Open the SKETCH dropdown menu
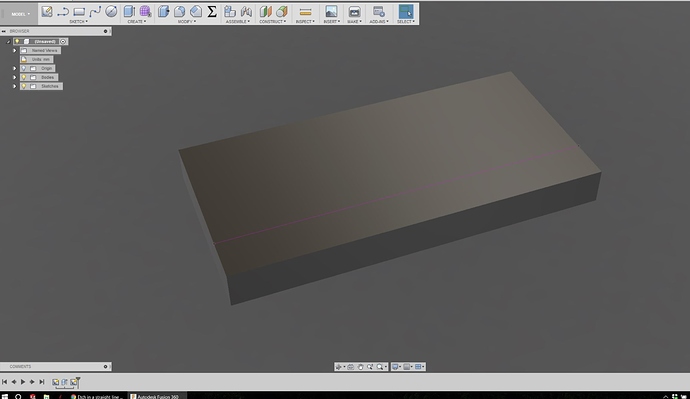690x399 pixels. click(x=78, y=22)
